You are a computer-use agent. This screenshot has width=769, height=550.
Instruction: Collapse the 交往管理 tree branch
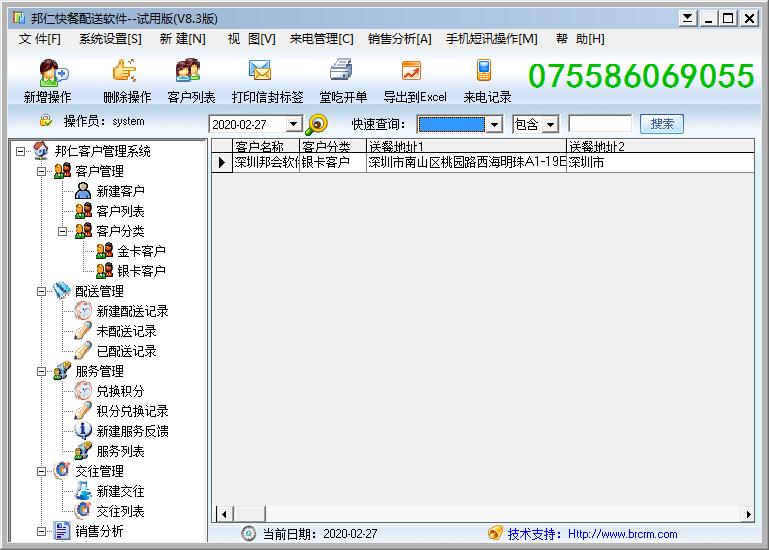(42, 471)
